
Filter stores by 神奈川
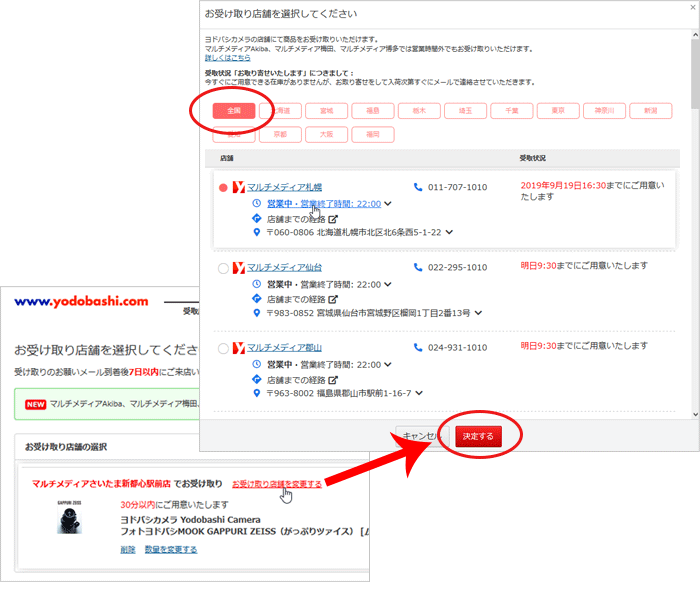click(604, 111)
